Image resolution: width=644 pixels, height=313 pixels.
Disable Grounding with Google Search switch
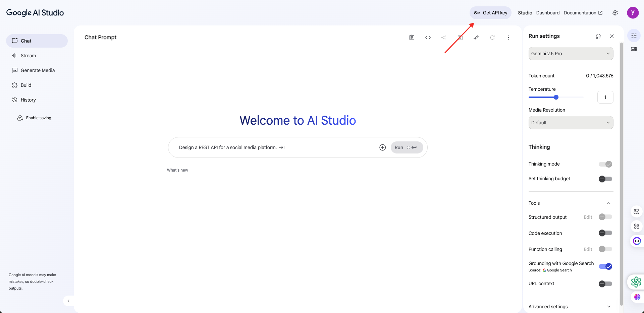[x=605, y=266]
